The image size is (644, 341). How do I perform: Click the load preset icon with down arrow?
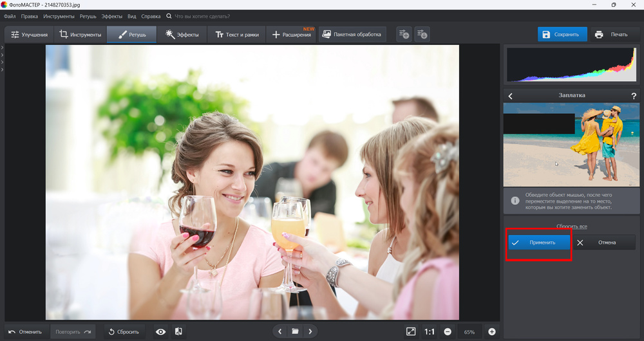pyautogui.click(x=422, y=34)
